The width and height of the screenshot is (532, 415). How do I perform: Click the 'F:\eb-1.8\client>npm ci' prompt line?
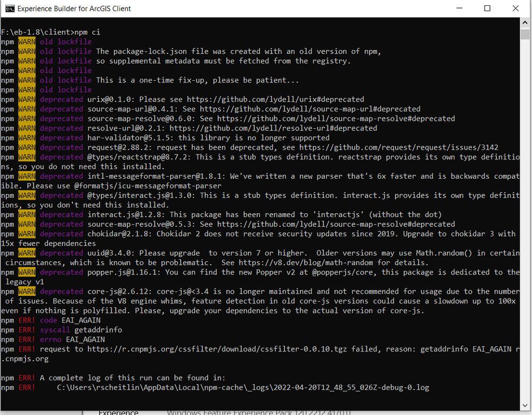pyautogui.click(x=51, y=32)
